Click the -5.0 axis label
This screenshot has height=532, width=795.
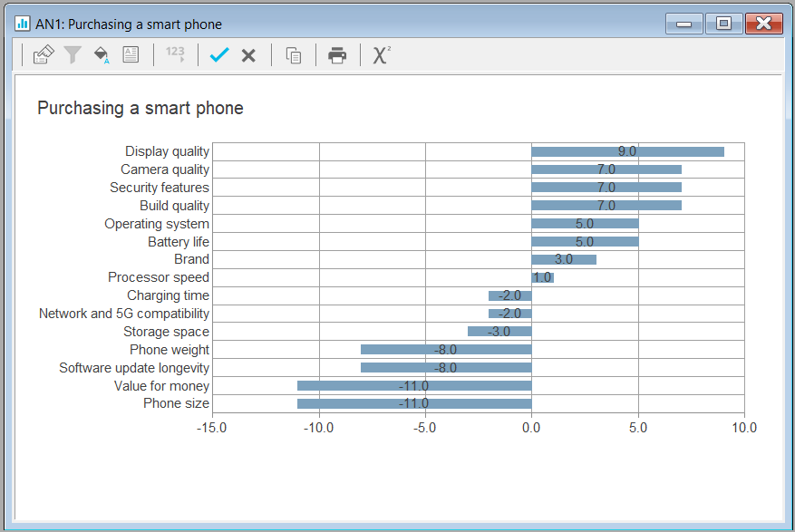[x=425, y=428]
